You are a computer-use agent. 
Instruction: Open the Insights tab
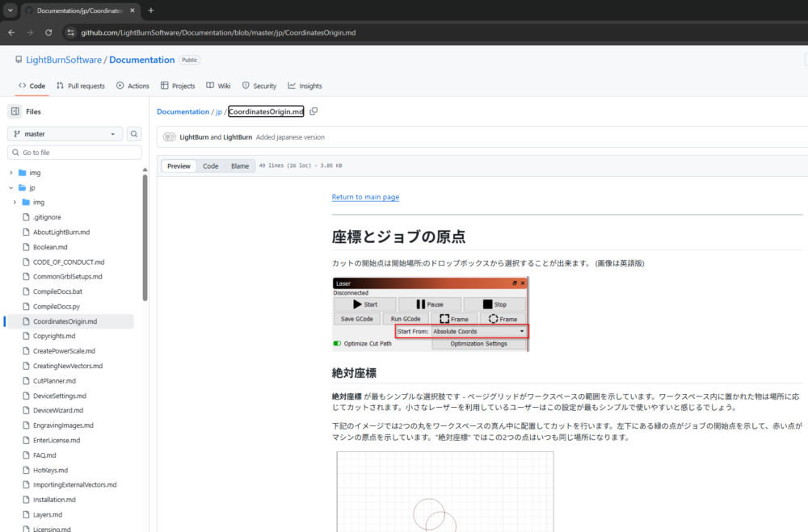pos(305,86)
